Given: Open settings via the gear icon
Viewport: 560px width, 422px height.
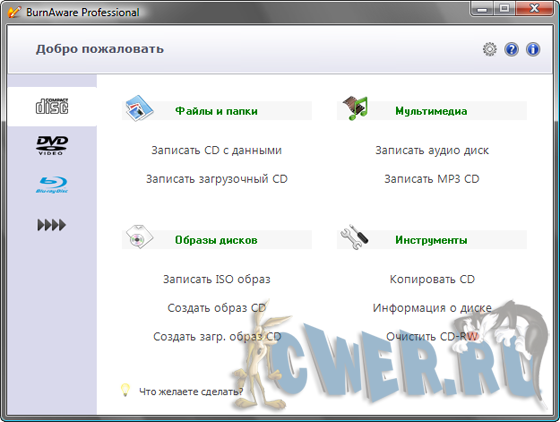Looking at the screenshot, I should (x=490, y=49).
